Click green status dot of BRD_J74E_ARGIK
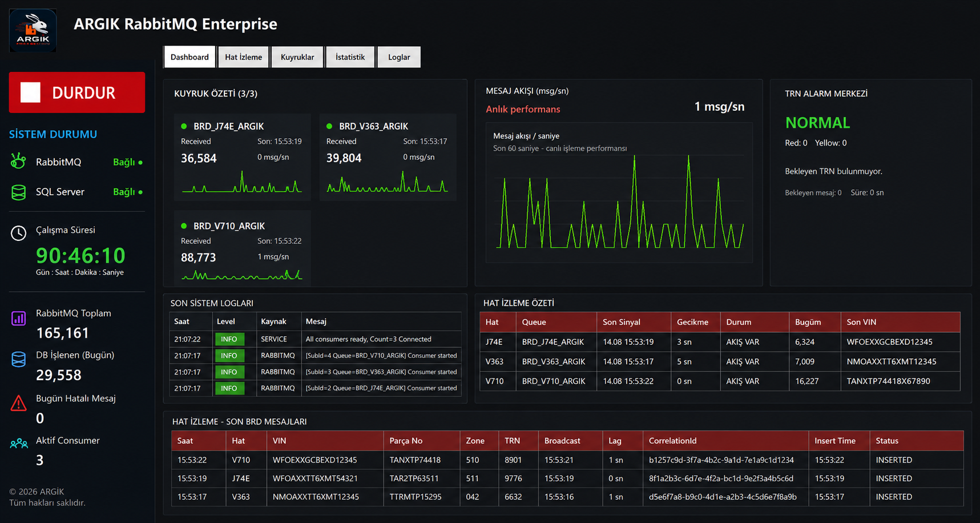Viewport: 980px width, 523px height. pos(184,126)
